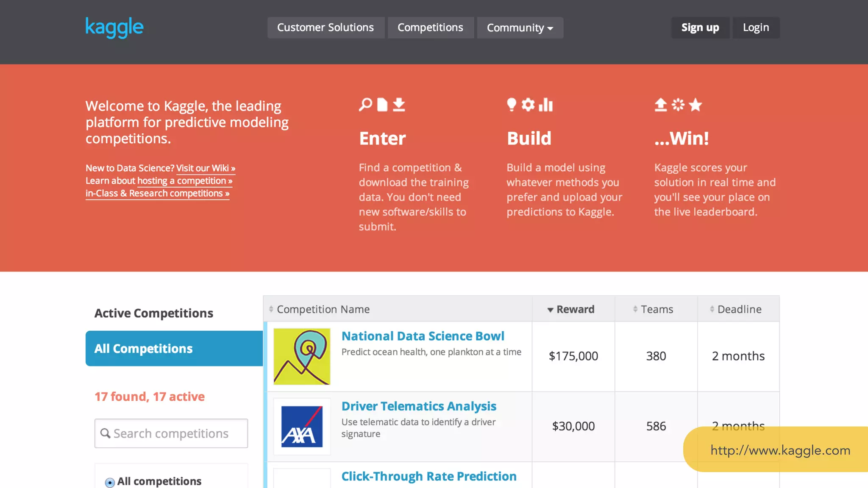Open Driver Telematics Analysis link
868x488 pixels.
(419, 406)
